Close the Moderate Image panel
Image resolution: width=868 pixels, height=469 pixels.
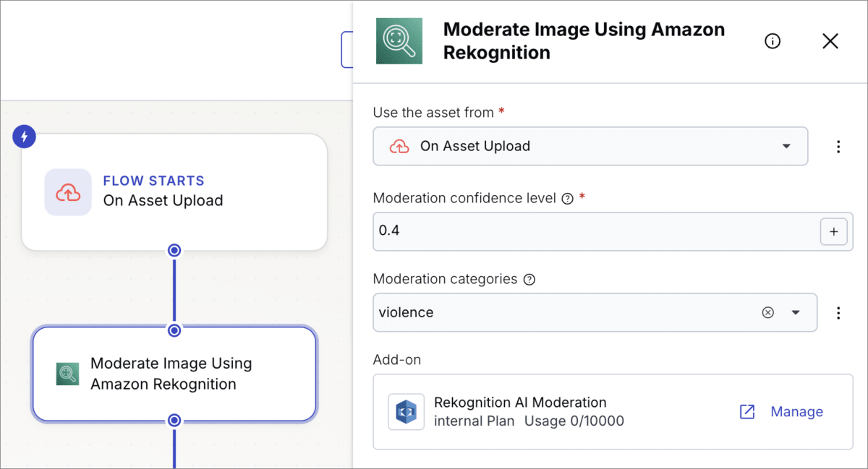[x=830, y=41]
